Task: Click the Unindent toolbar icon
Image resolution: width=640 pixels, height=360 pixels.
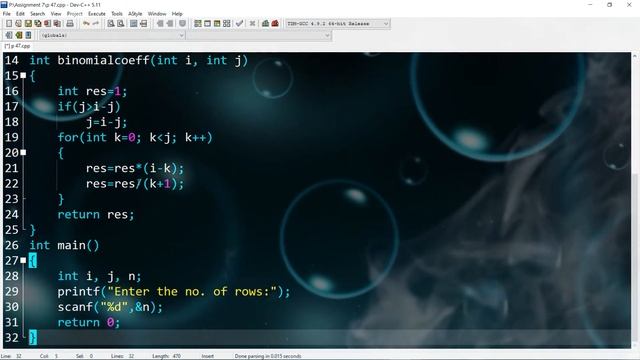Action: [170, 24]
